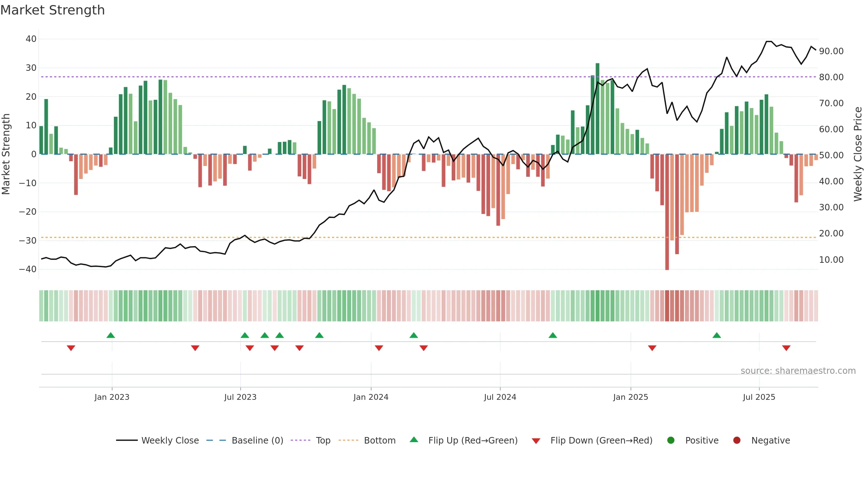
Task: Click the Jan 2025 axis label
Action: click(631, 397)
